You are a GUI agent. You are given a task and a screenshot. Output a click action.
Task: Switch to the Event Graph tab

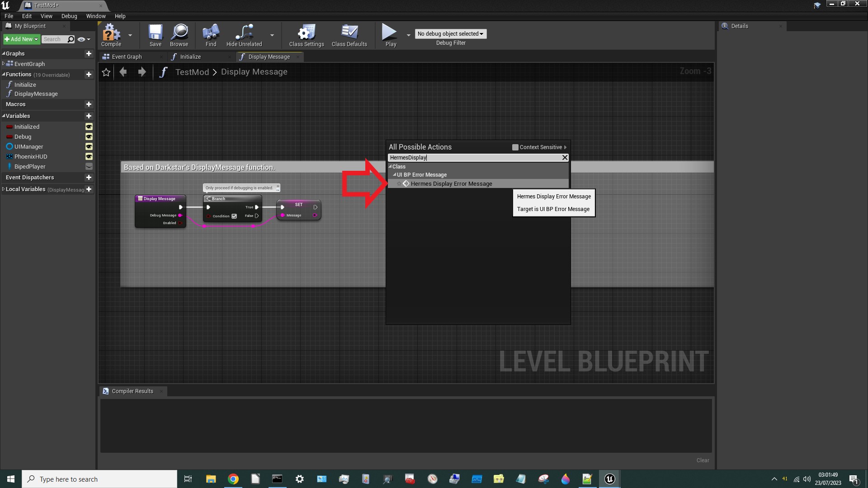(x=127, y=57)
